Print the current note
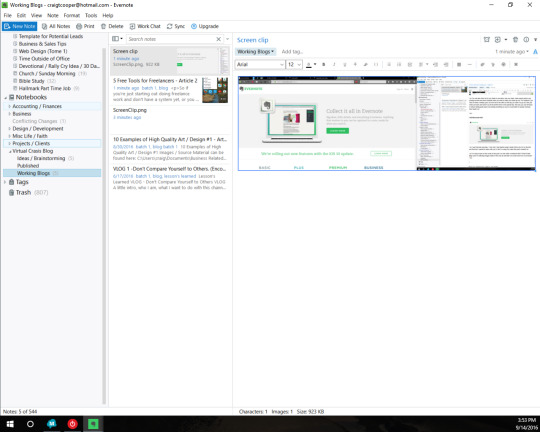 click(85, 26)
